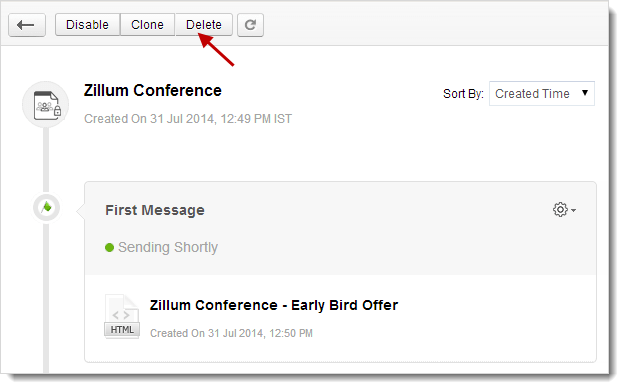Open the Created Time sort dropdown
Screen dimensions: 624x389
pyautogui.click(x=542, y=94)
